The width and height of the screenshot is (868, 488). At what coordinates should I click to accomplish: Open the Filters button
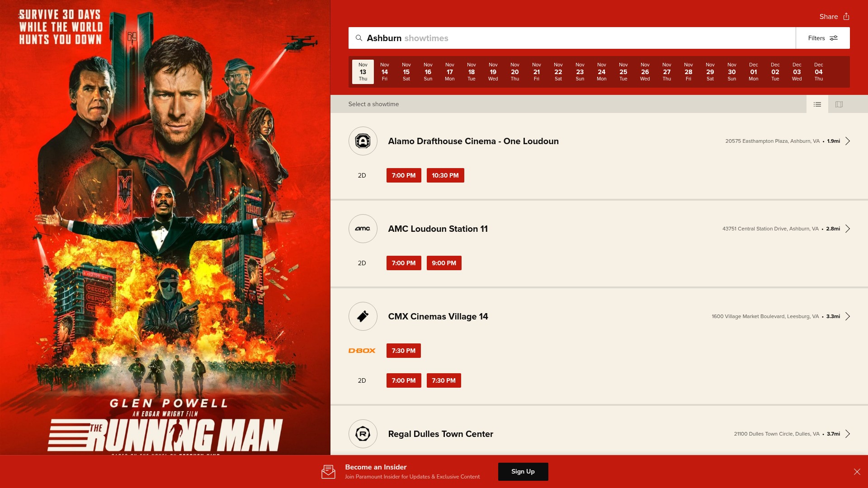coord(823,38)
